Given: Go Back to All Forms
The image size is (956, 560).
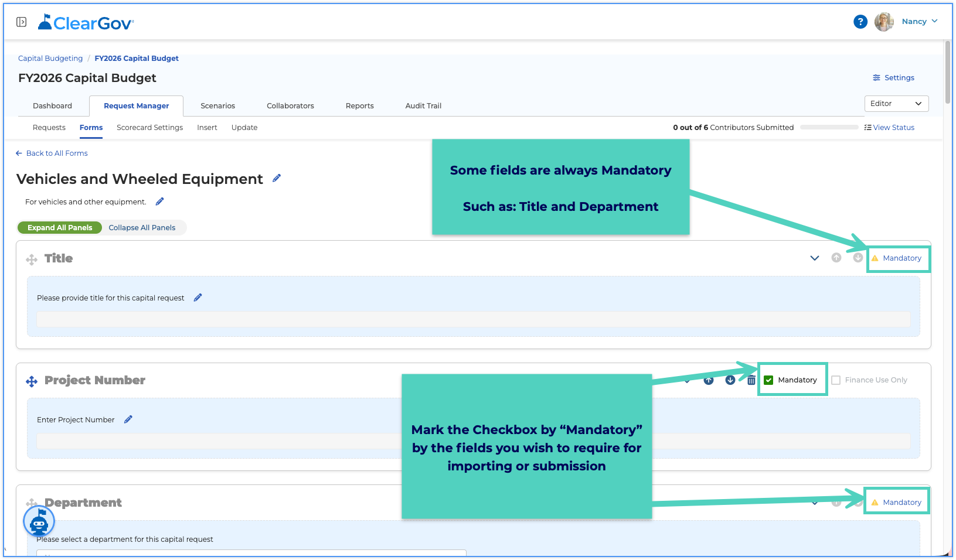Looking at the screenshot, I should point(52,153).
